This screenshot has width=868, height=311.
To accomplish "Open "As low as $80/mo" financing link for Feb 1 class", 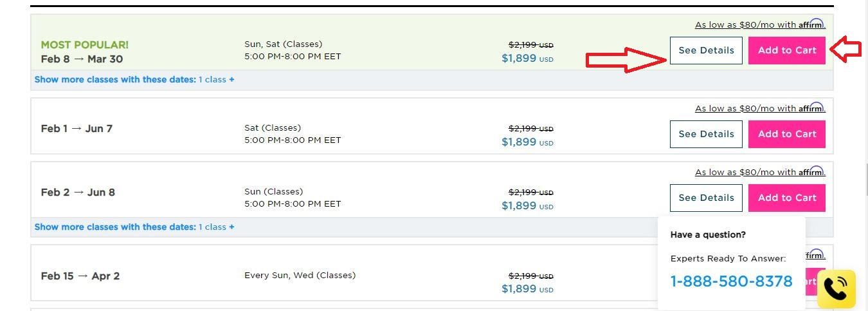I will (746, 109).
